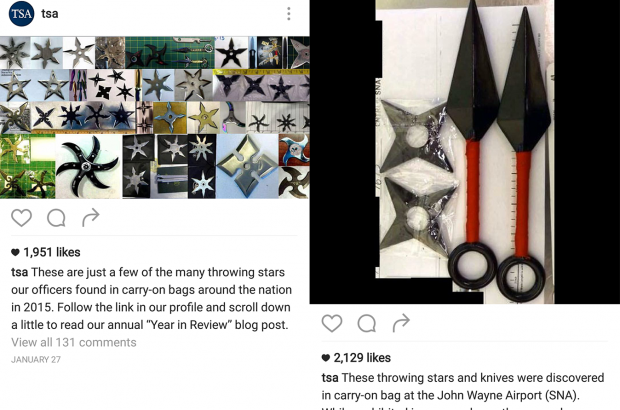
Task: Comment on the throwing knives post
Action: [367, 323]
